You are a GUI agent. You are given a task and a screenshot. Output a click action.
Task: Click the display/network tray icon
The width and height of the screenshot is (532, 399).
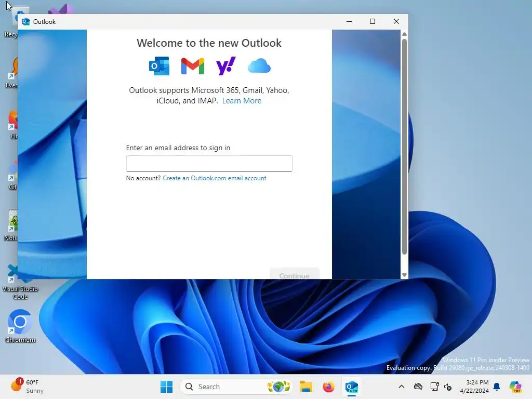tap(434, 387)
